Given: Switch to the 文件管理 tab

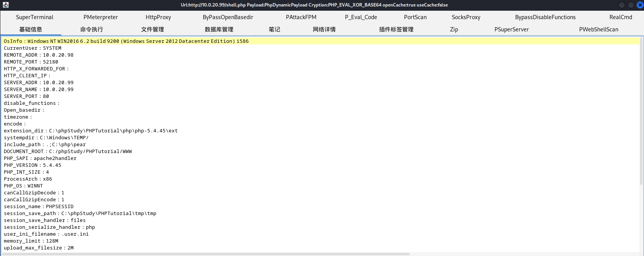Looking at the screenshot, I should (x=153, y=29).
